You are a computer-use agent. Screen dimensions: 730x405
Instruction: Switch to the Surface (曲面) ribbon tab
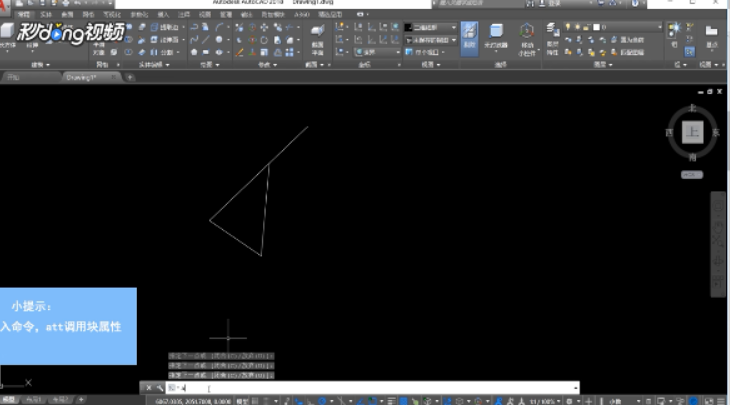pos(67,14)
